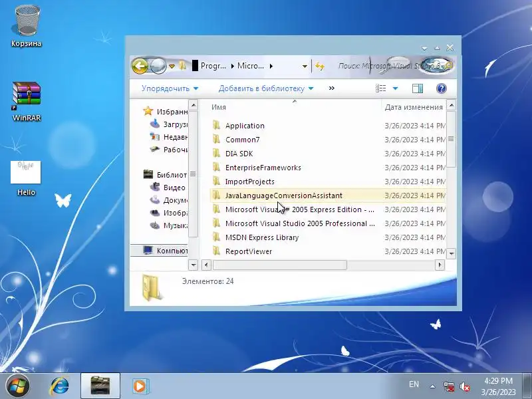The height and width of the screenshot is (399, 532).
Task: Select the WinRAR desktop shortcut
Action: [x=27, y=101]
